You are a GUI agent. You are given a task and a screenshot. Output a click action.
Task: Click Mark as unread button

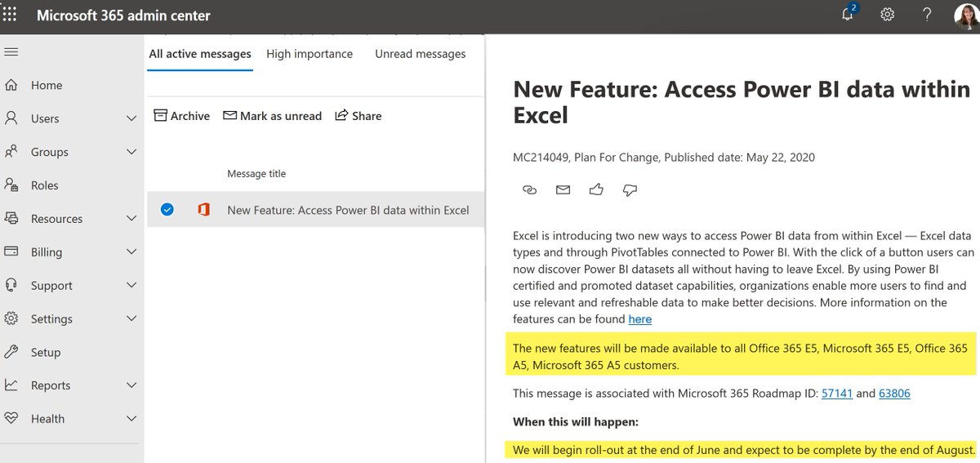pos(273,116)
